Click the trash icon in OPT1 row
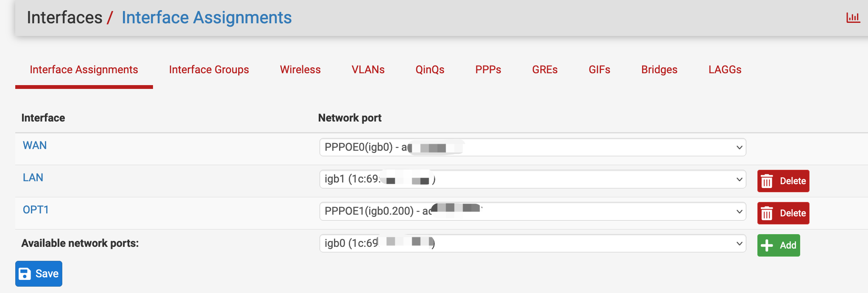 [x=767, y=213]
